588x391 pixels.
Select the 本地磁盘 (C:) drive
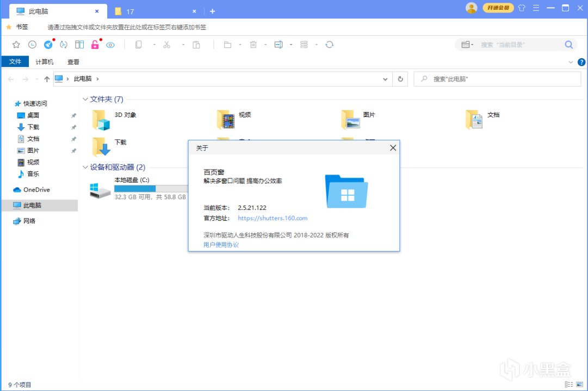click(138, 189)
